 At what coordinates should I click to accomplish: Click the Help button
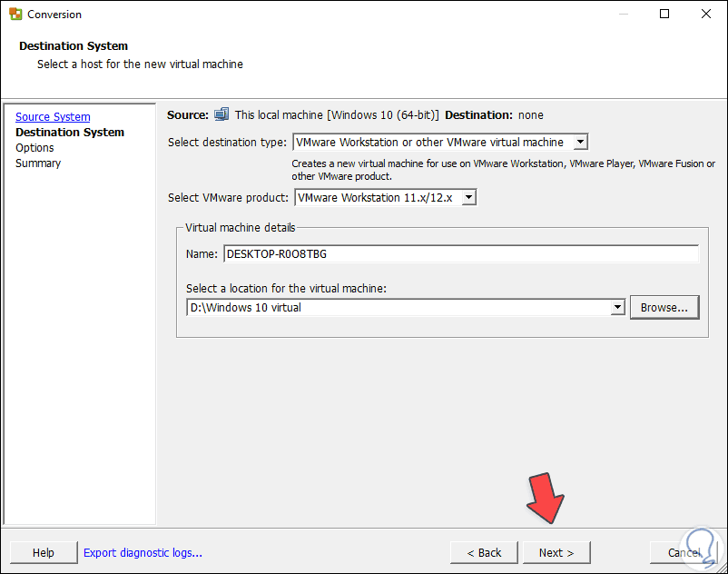tap(44, 552)
